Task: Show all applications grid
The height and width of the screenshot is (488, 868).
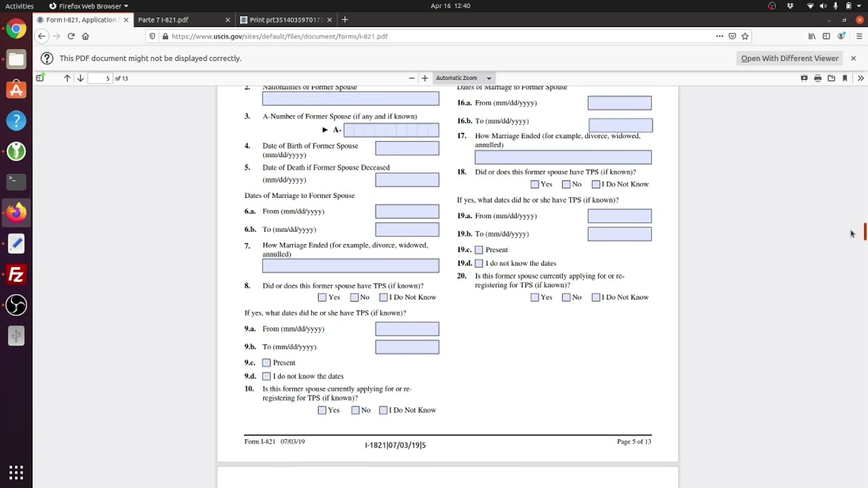Action: 16,472
